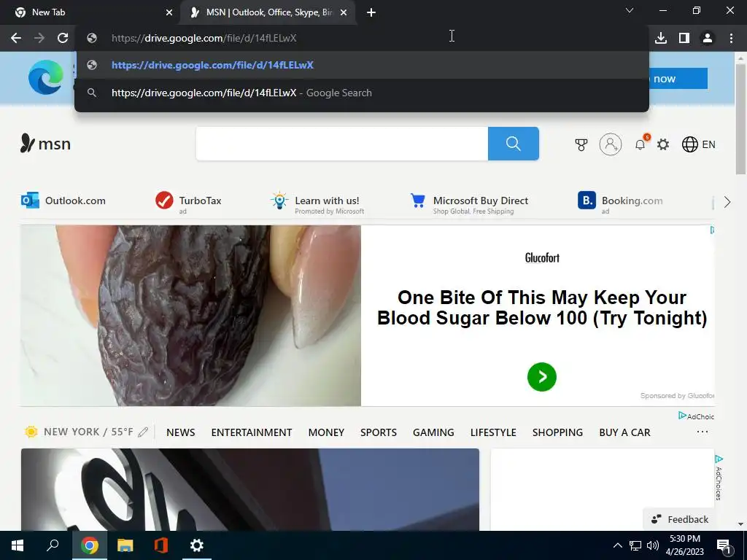Expand shortcuts with the right chevron

[727, 202]
